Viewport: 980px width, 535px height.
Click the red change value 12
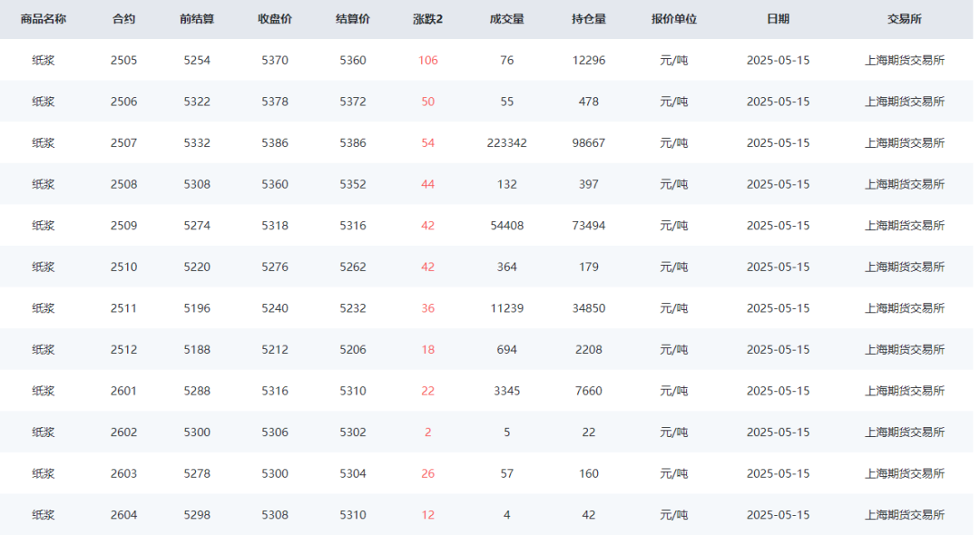click(x=427, y=515)
